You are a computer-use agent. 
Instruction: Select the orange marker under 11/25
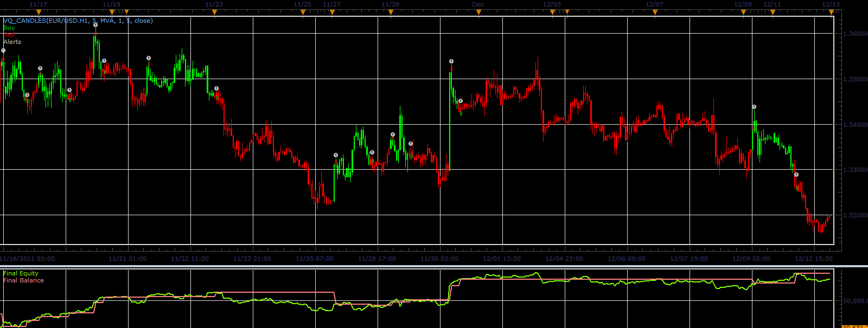click(x=303, y=12)
